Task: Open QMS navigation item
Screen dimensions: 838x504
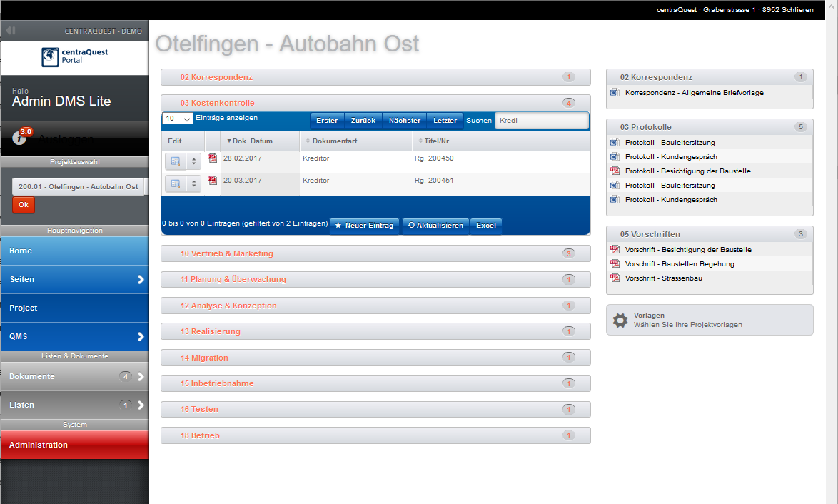Action: (x=74, y=337)
